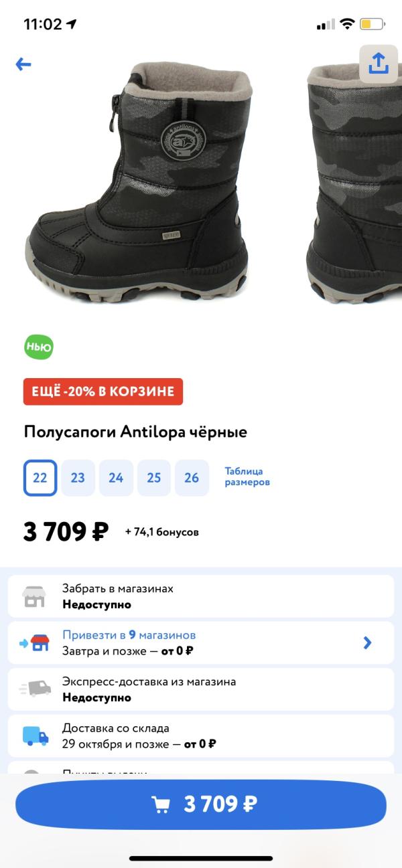Viewport: 402px width, 868px height.
Task: Tap the green Нью badge
Action: pyautogui.click(x=40, y=347)
